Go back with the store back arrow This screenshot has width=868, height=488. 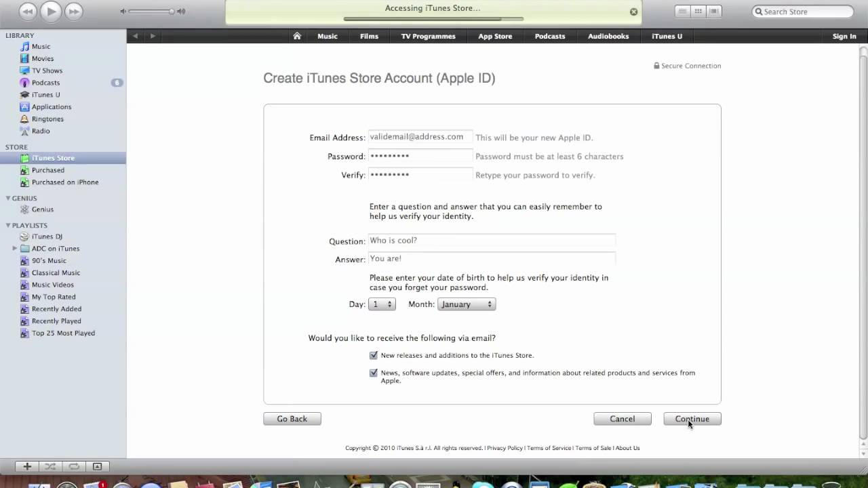coord(136,36)
